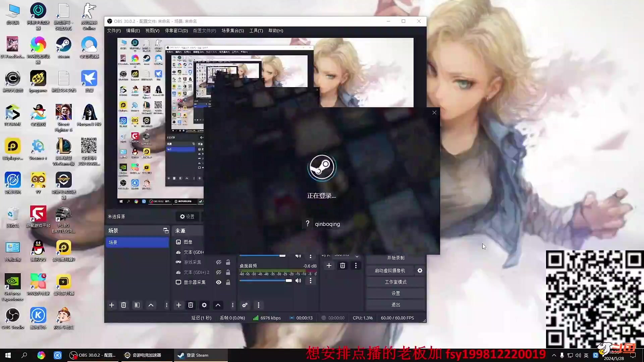Open options menu of upper audio track
Image resolution: width=644 pixels, height=362 pixels.
pos(310,256)
